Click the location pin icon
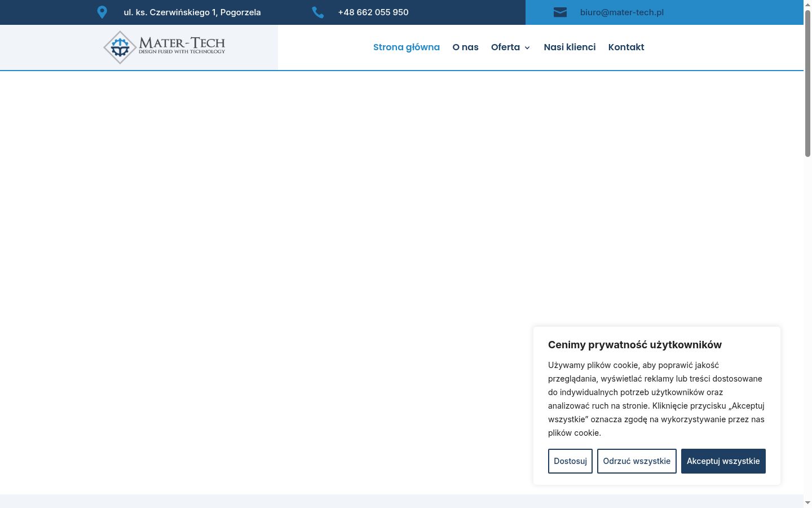812x508 pixels. 102,12
